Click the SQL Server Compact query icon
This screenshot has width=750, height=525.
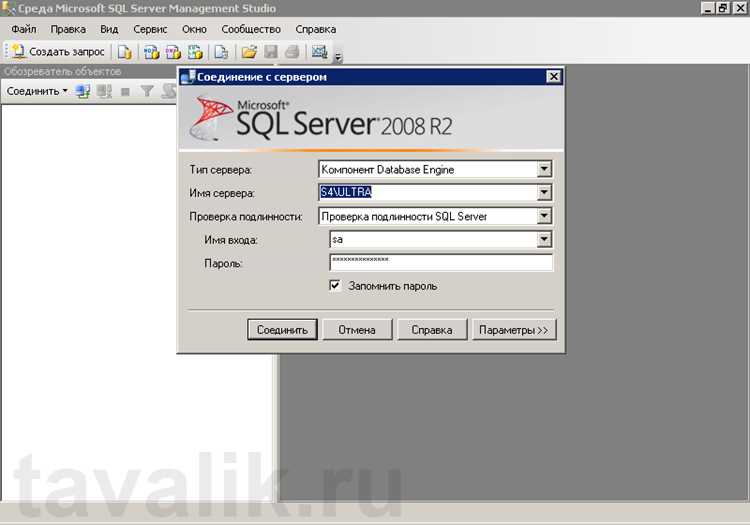coord(221,52)
